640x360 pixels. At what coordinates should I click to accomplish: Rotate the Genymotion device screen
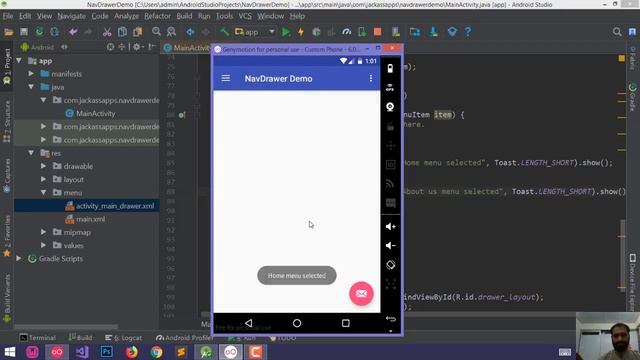point(391,264)
